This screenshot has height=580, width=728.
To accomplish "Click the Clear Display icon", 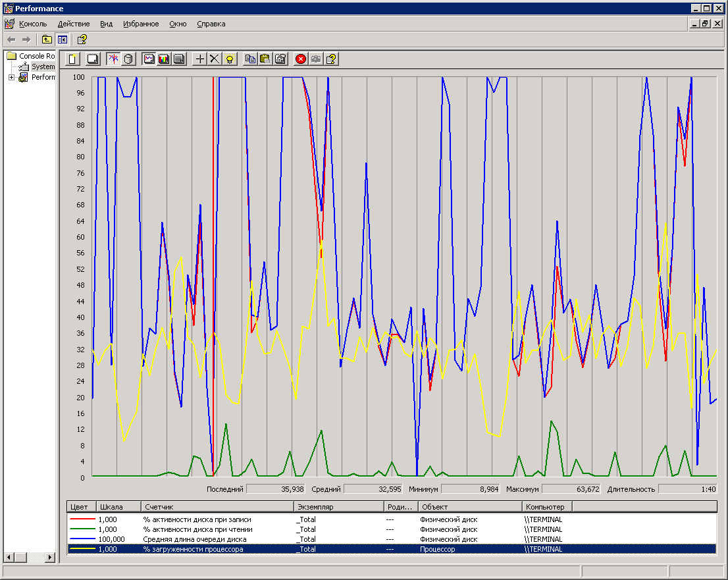I will (93, 59).
